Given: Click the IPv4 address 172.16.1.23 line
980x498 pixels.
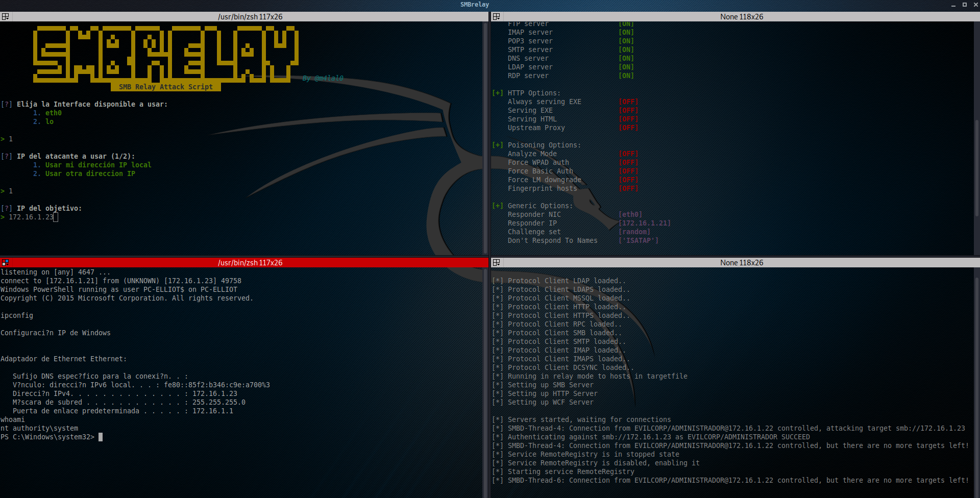Looking at the screenshot, I should click(x=125, y=394).
